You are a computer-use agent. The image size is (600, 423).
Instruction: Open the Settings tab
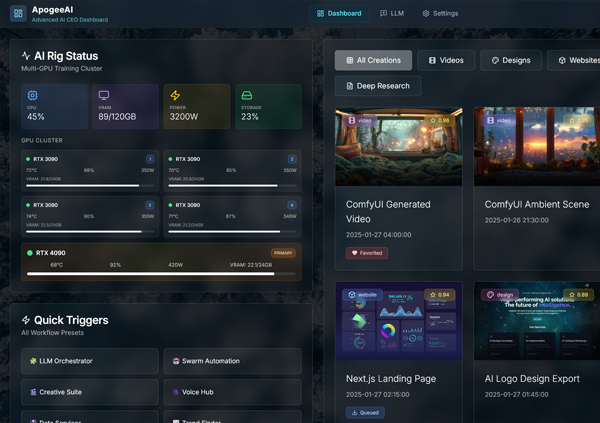point(440,14)
